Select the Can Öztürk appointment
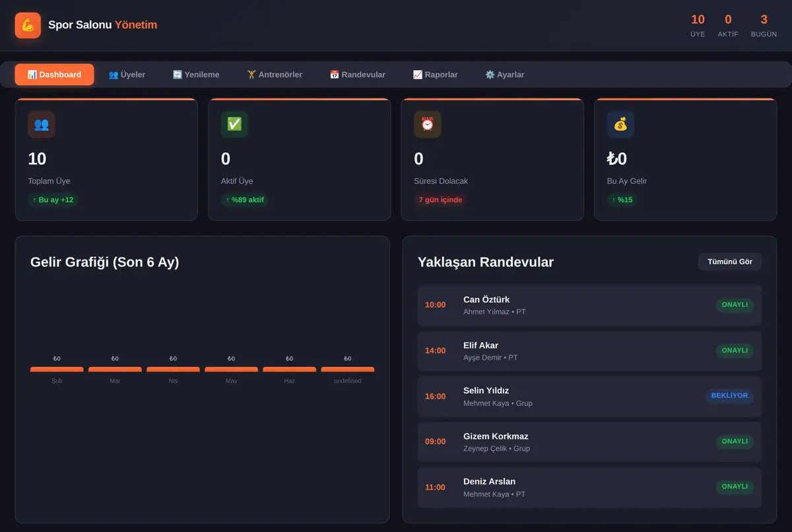 [x=589, y=305]
